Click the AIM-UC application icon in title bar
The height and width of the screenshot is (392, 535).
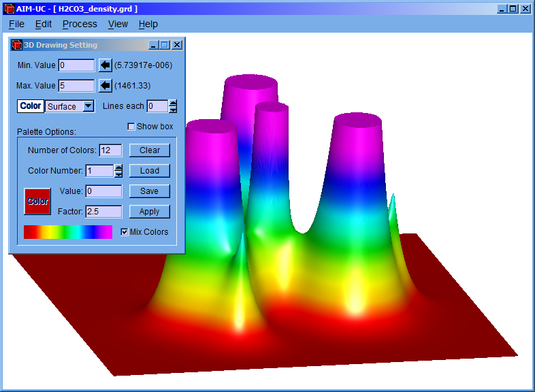pyautogui.click(x=8, y=9)
